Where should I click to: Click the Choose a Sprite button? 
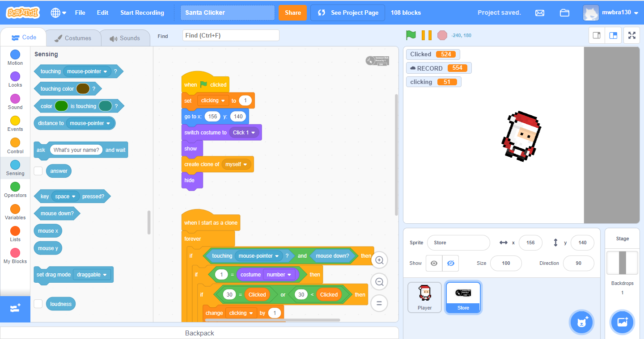pos(582,322)
